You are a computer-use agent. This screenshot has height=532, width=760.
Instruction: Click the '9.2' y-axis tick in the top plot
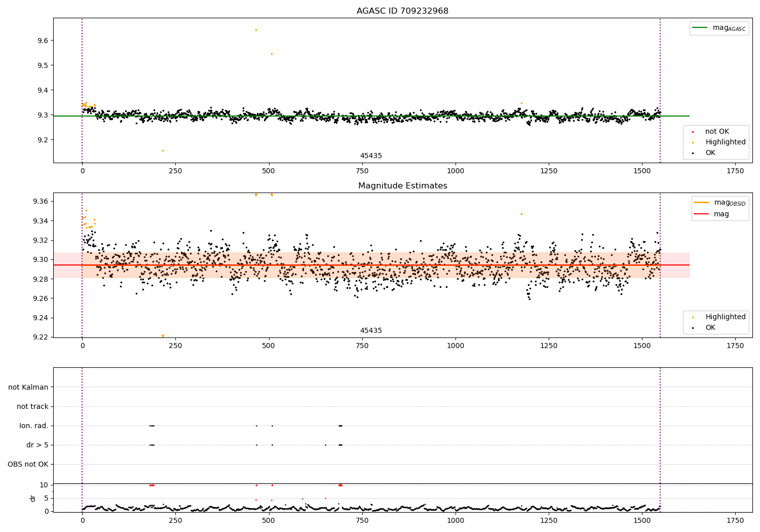click(x=42, y=140)
